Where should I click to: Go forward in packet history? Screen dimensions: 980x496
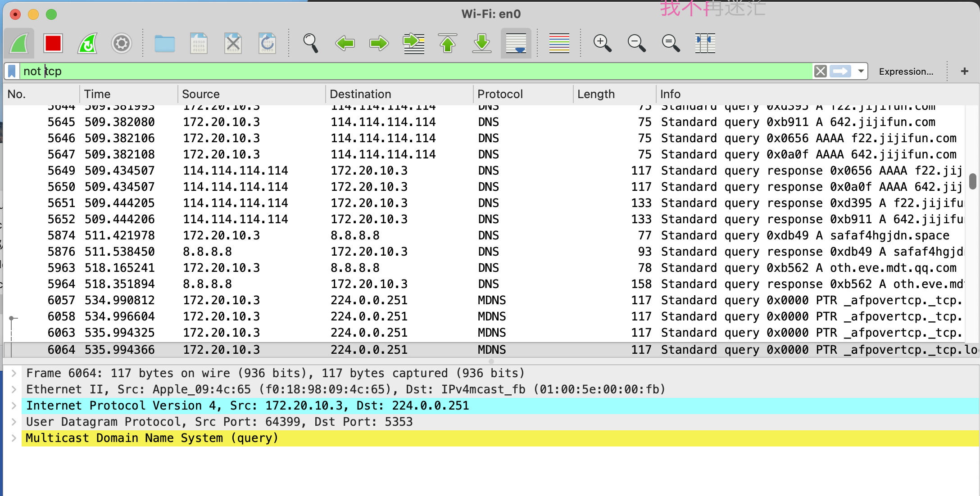[x=379, y=44]
